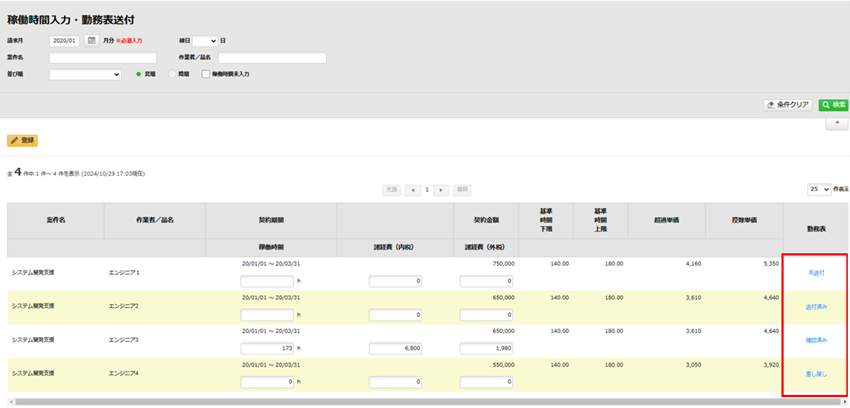The width and height of the screenshot is (850, 408).
Task: Open the calendar picker for 請求月
Action: (92, 41)
